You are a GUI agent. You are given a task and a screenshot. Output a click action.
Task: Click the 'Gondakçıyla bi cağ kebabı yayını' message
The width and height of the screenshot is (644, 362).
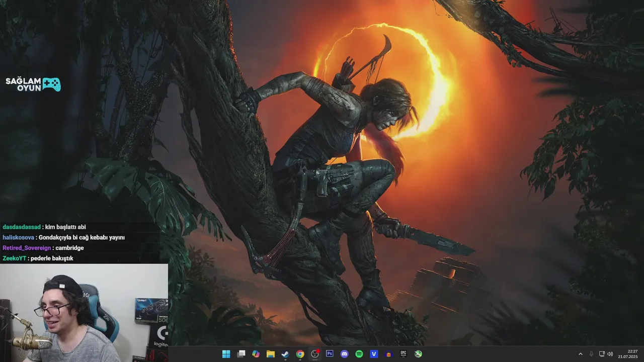[x=82, y=237]
